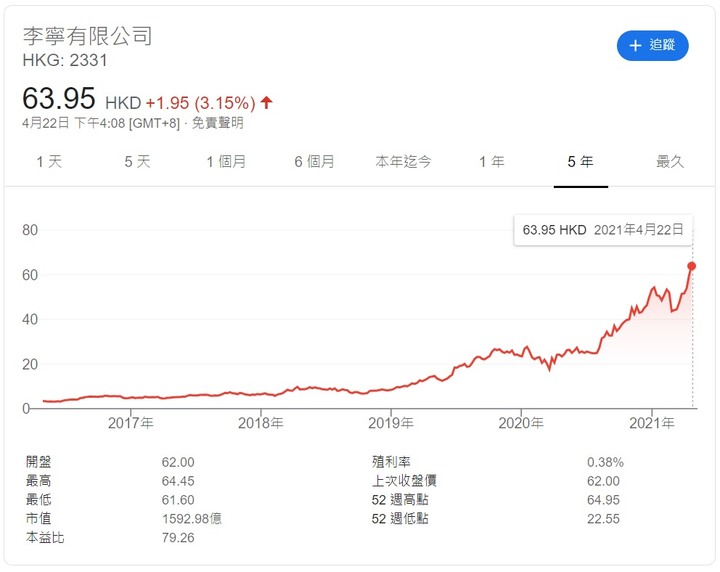Click the 市值 label
The width and height of the screenshot is (720, 572).
(39, 518)
